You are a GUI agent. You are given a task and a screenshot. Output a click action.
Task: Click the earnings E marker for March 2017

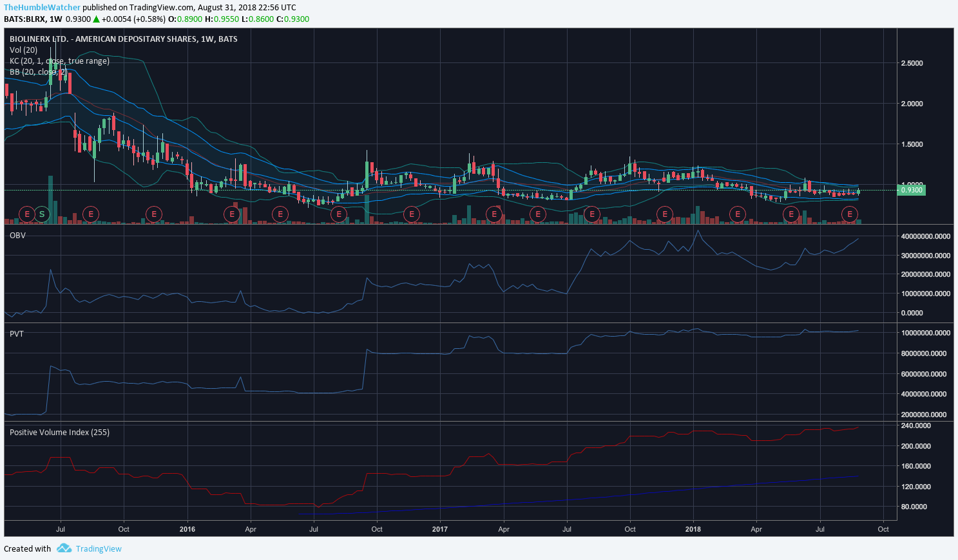click(x=494, y=214)
